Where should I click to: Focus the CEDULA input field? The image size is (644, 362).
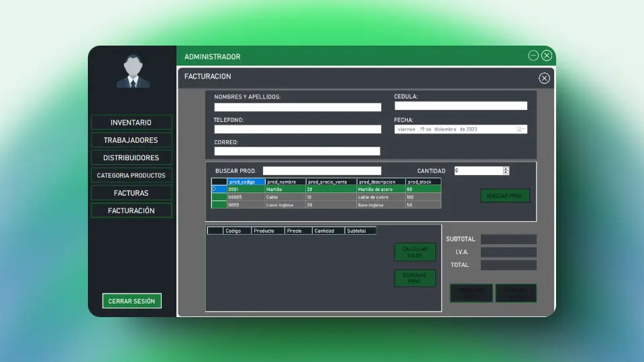461,106
